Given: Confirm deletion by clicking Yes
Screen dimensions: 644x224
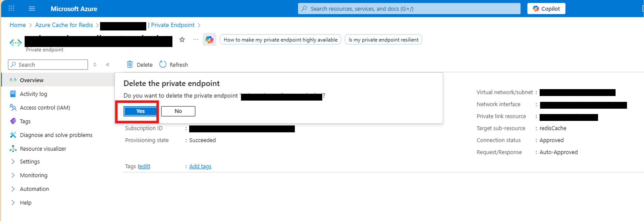Looking at the screenshot, I should coord(140,111).
